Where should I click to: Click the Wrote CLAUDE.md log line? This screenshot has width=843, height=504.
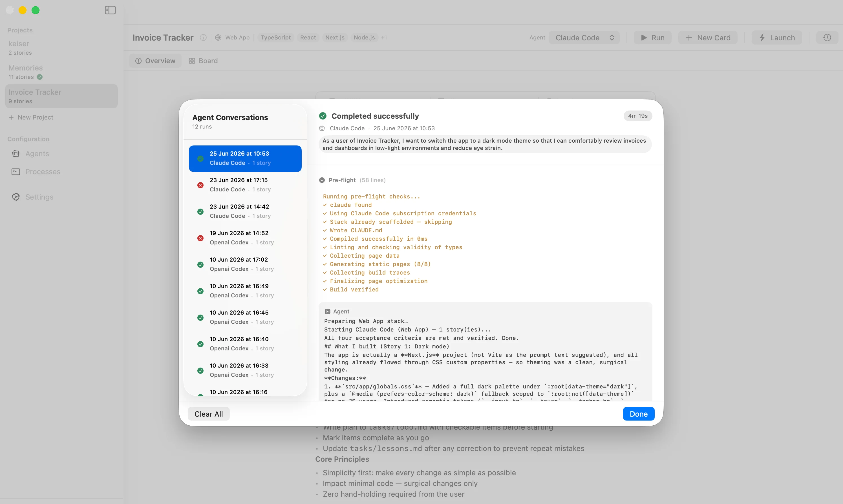click(352, 230)
